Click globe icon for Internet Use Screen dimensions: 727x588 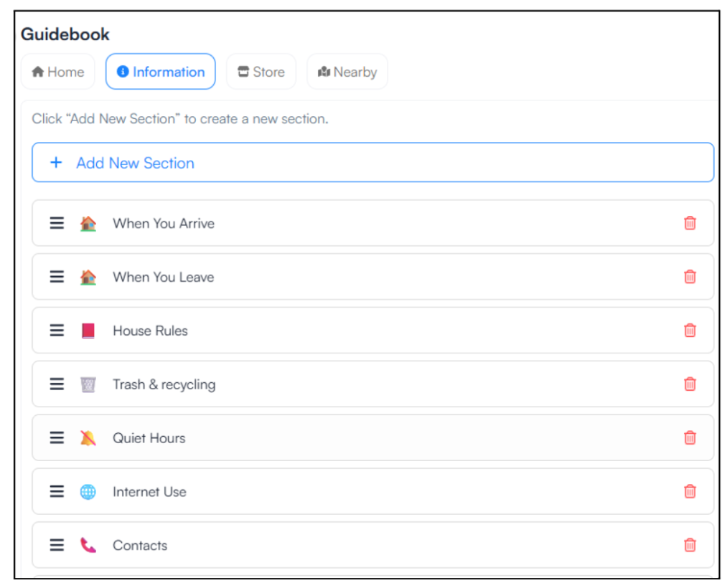coord(88,492)
